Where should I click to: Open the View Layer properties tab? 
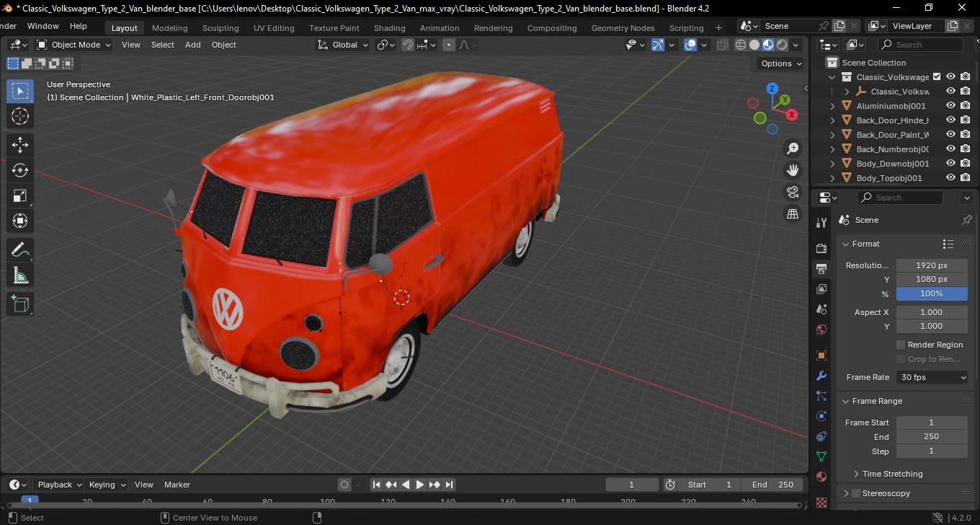pyautogui.click(x=821, y=289)
